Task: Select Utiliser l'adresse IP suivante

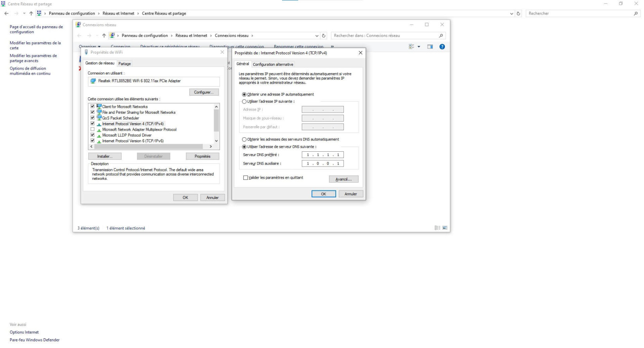Action: [x=245, y=102]
